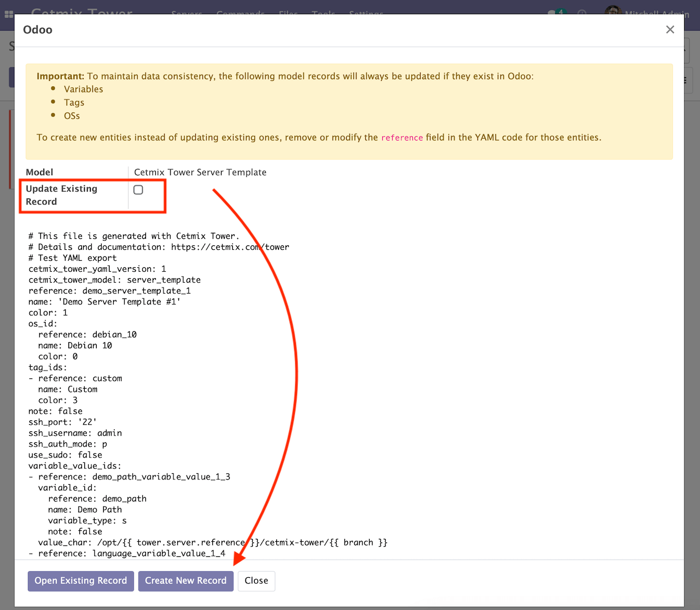Viewport: 700px width, 610px height.
Task: Expand the Tools menu
Action: tap(323, 12)
